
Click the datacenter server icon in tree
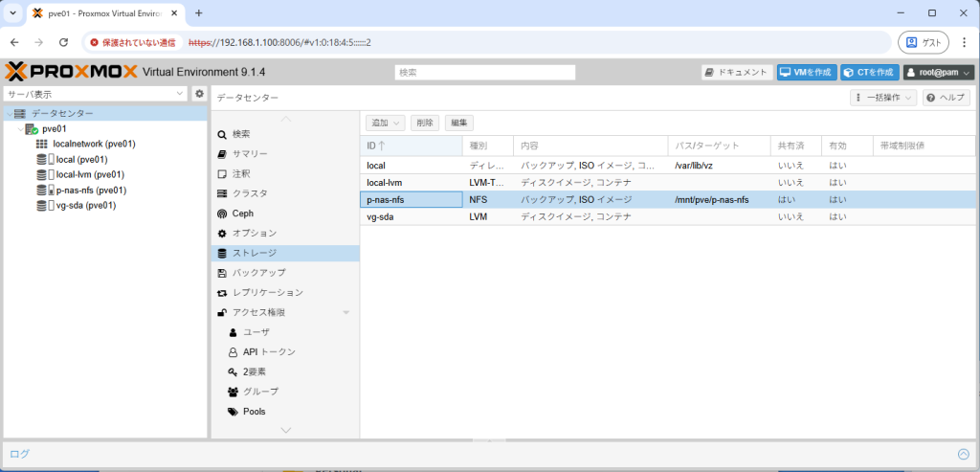pos(21,114)
